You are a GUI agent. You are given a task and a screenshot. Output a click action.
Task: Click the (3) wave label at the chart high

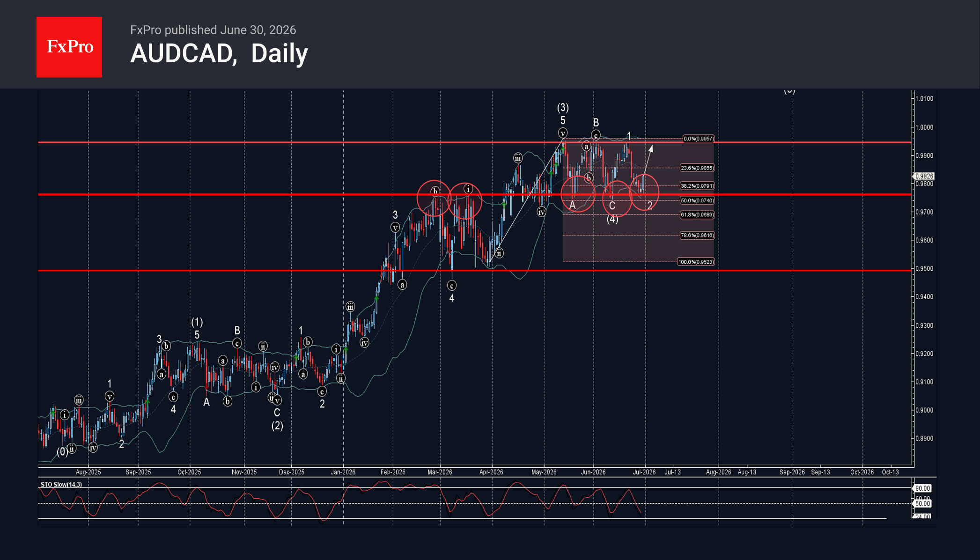(x=563, y=108)
